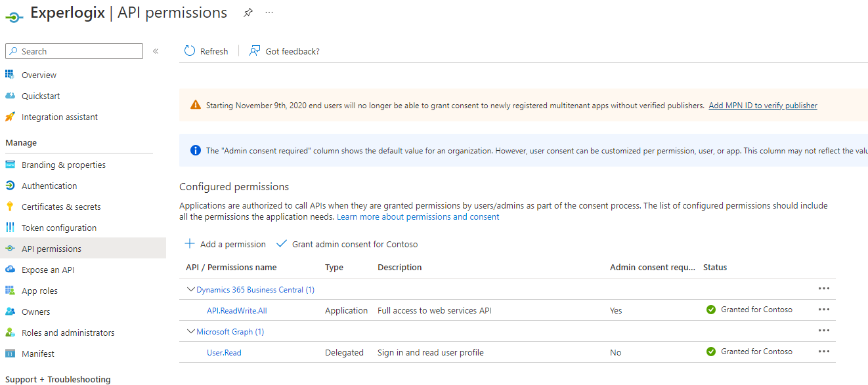Go to Expose an API

pos(48,270)
